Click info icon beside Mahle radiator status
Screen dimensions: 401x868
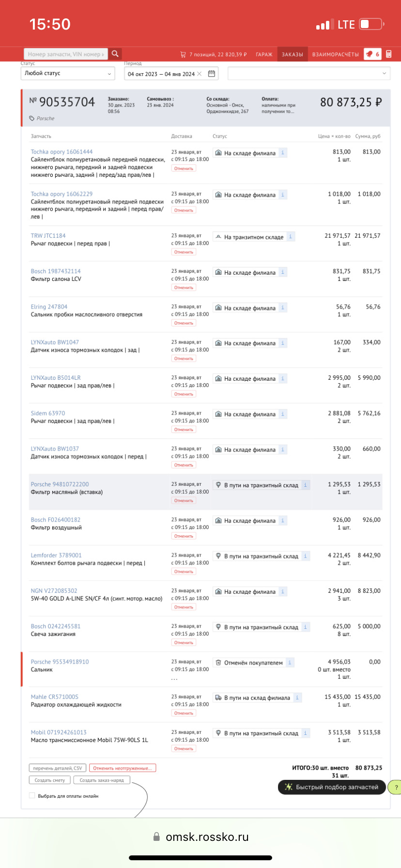297,697
